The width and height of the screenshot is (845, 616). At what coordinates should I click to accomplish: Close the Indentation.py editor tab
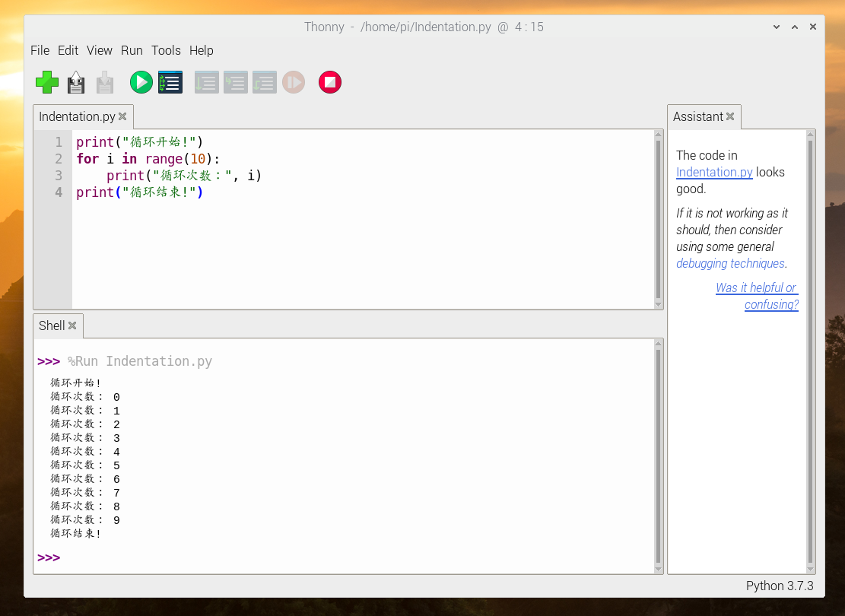click(x=122, y=116)
